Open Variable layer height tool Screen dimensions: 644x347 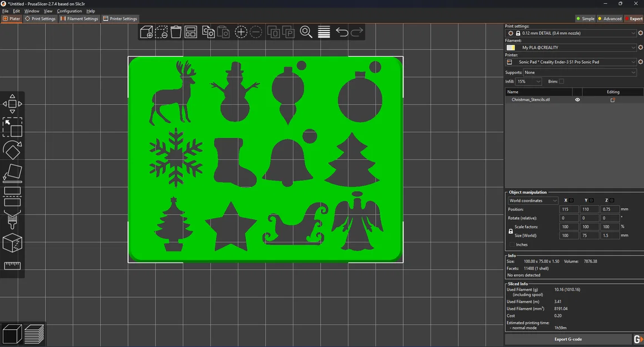pos(324,32)
